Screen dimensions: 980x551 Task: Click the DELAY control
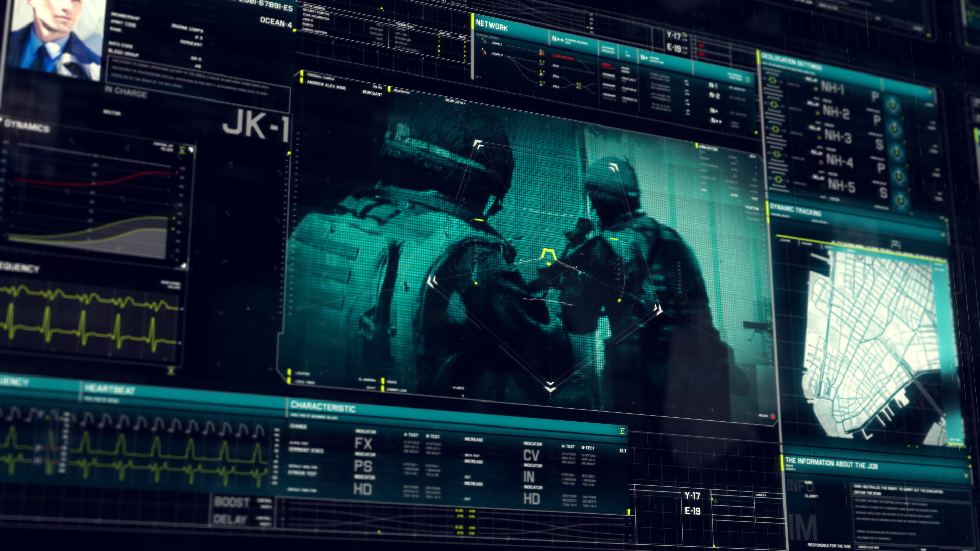point(230,519)
